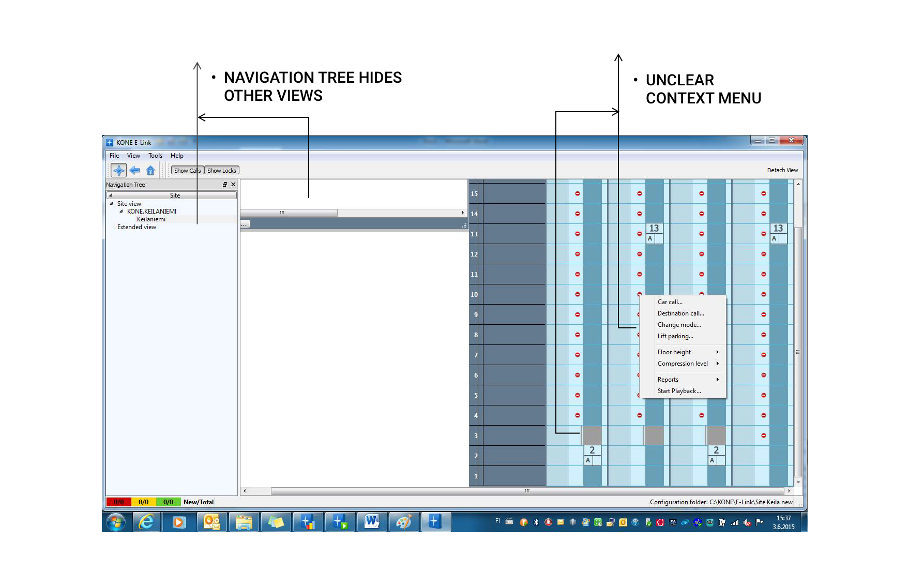Undock the Navigation Tree panel
Viewport: 924px width, 587px height.
pyautogui.click(x=225, y=185)
